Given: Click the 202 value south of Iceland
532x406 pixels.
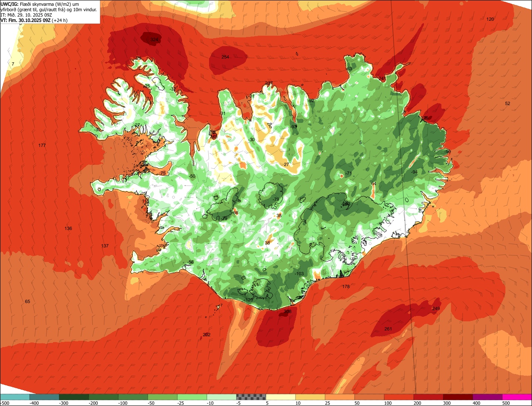Looking at the screenshot, I should pyautogui.click(x=207, y=335).
